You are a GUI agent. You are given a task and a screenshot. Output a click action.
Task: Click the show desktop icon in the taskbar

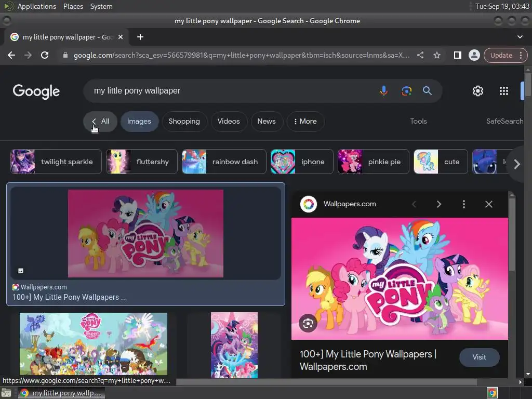point(7,393)
